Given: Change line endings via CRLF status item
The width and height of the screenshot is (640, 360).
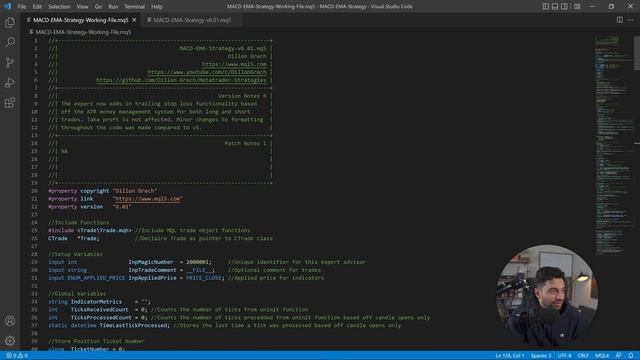Looking at the screenshot, I should tap(583, 356).
